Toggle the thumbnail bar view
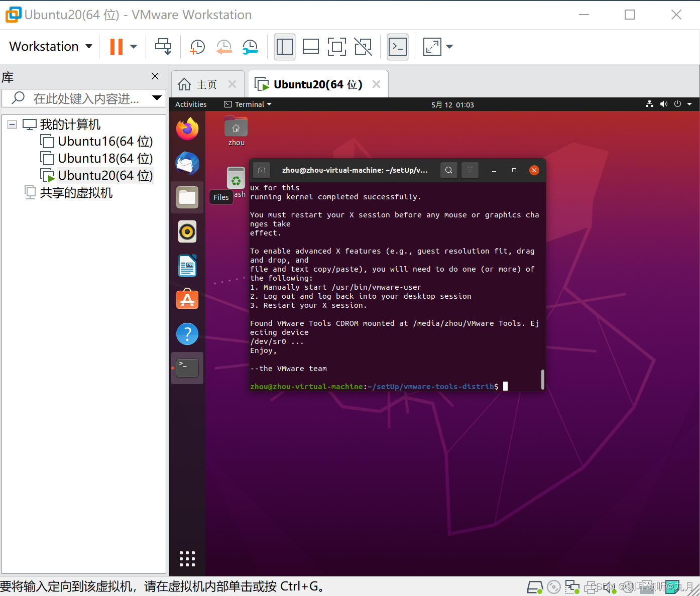 [x=311, y=47]
